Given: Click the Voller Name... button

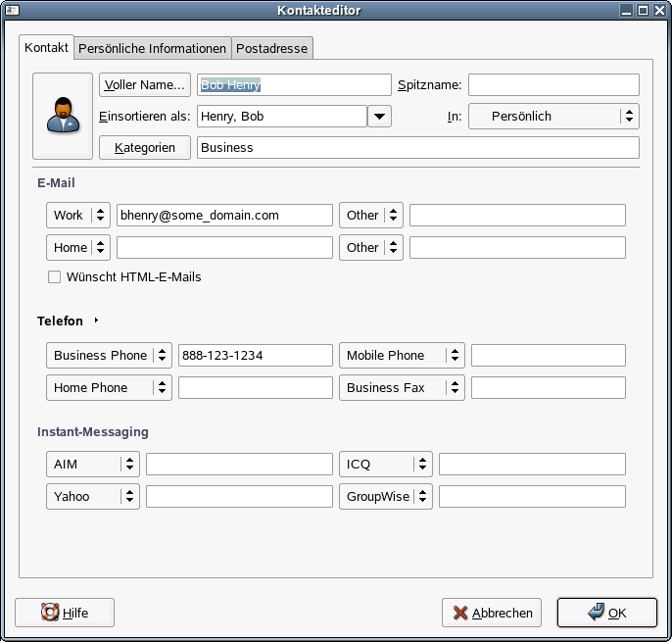Looking at the screenshot, I should pos(145,85).
